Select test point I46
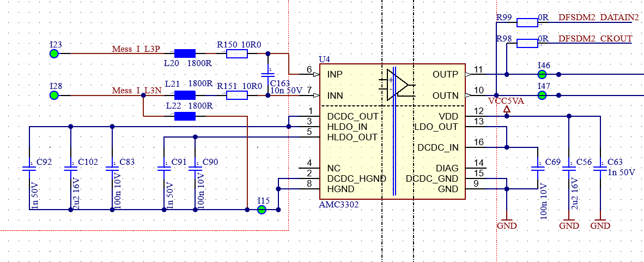The width and height of the screenshot is (644, 262). [542, 74]
